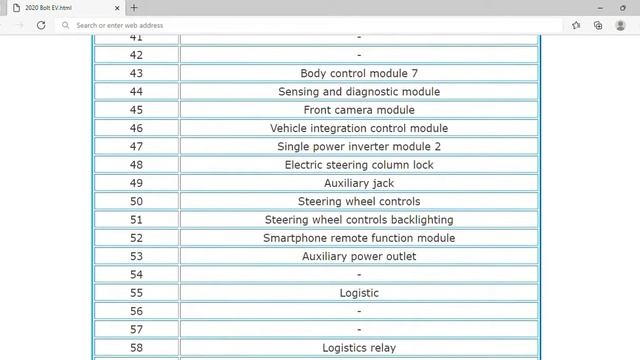This screenshot has height=360, width=640.
Task: Minimize the browser window
Action: coord(600,8)
